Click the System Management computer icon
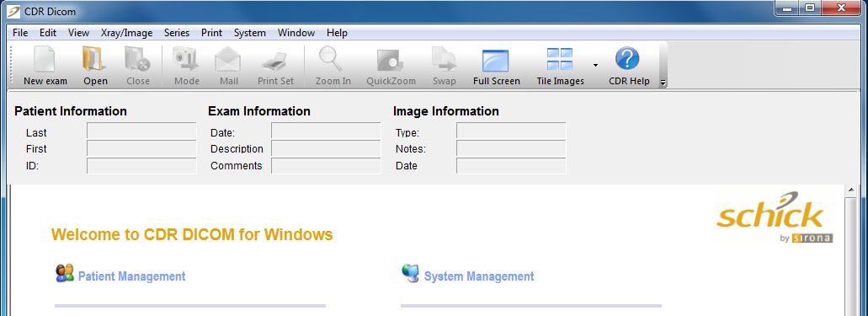Viewport: 868px width, 316px height. click(411, 273)
